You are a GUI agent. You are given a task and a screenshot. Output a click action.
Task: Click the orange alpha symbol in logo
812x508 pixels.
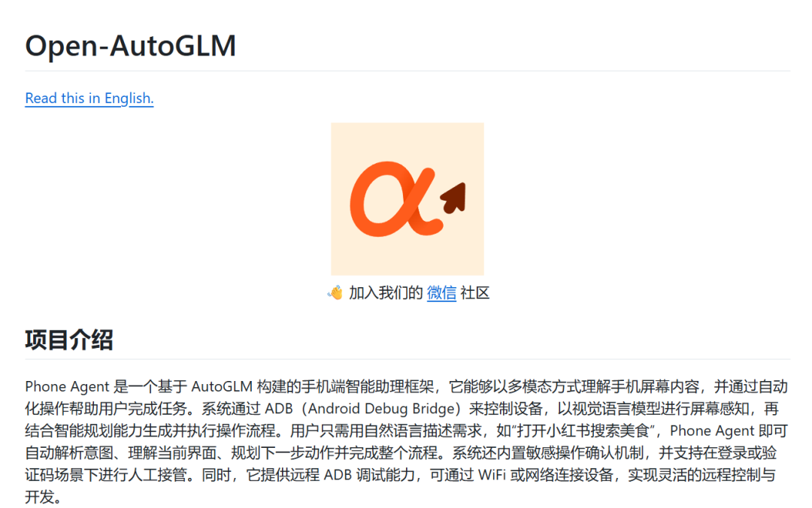pos(397,200)
